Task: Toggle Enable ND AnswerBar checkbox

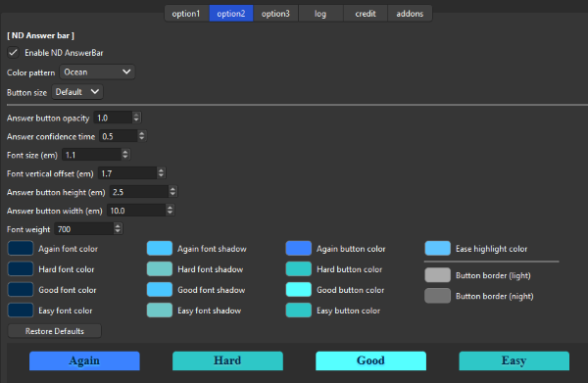Action: coord(13,53)
